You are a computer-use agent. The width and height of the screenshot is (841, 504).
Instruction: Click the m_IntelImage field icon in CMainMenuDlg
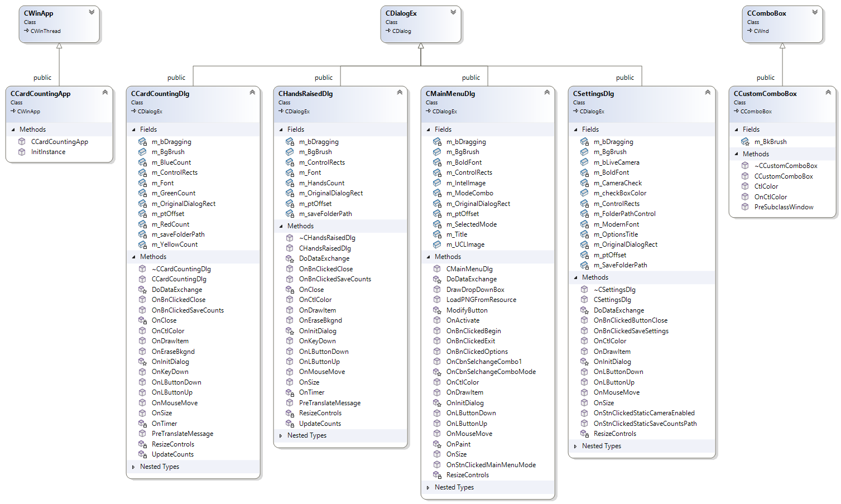pos(436,183)
